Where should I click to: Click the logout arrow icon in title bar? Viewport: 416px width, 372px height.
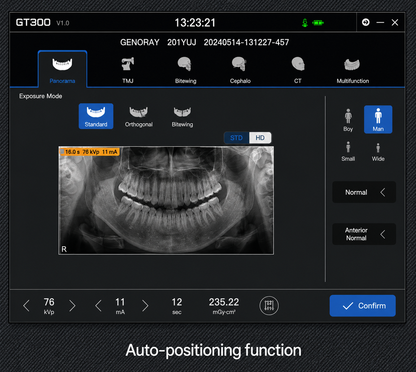(366, 22)
